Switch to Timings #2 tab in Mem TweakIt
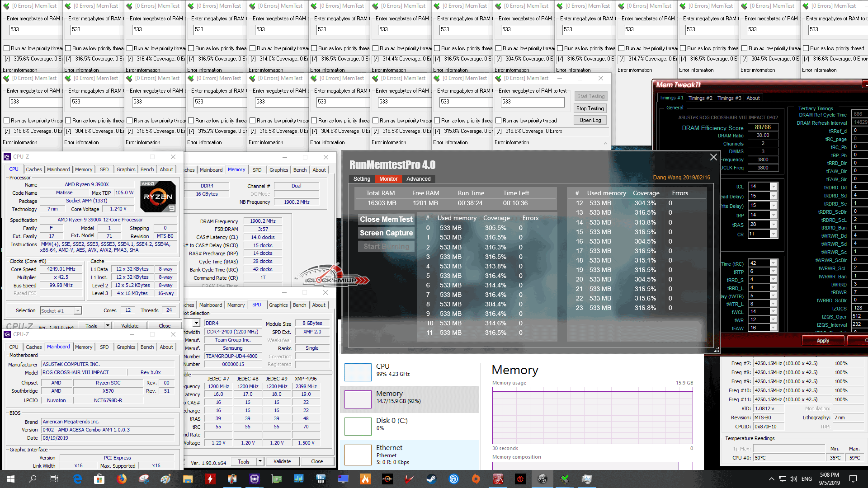The width and height of the screenshot is (868, 488). tap(700, 98)
